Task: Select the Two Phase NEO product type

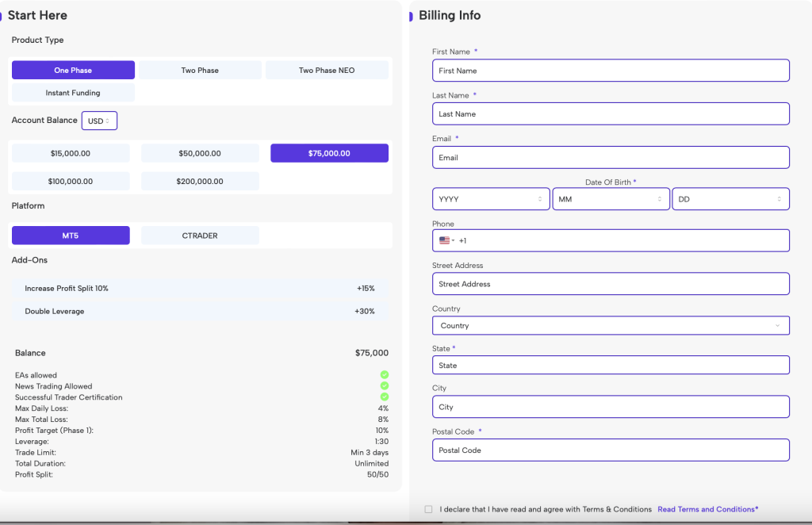Action: pos(327,71)
